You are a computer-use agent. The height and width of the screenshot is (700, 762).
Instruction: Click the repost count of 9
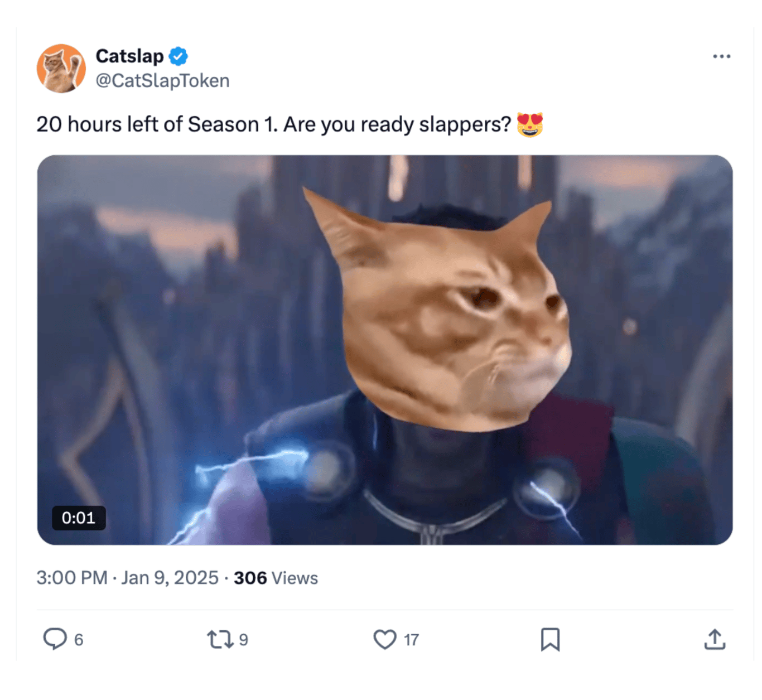tap(243, 640)
